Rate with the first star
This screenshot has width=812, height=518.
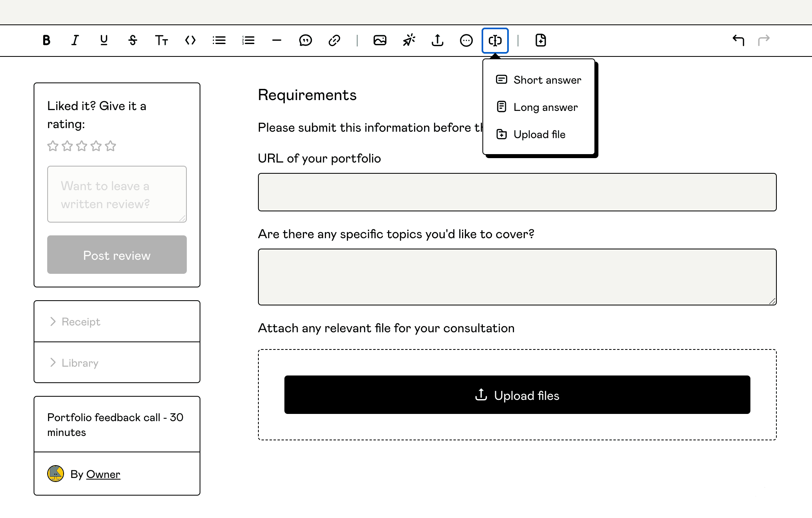point(53,146)
